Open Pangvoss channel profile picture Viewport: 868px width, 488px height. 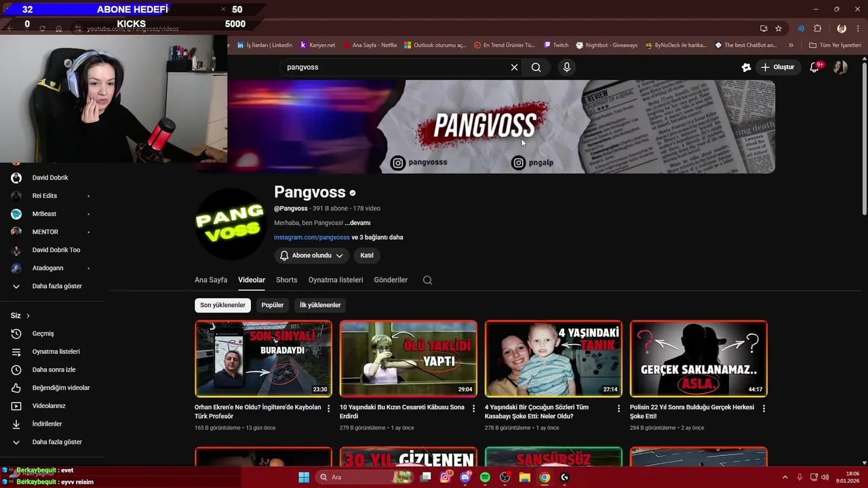coord(231,224)
